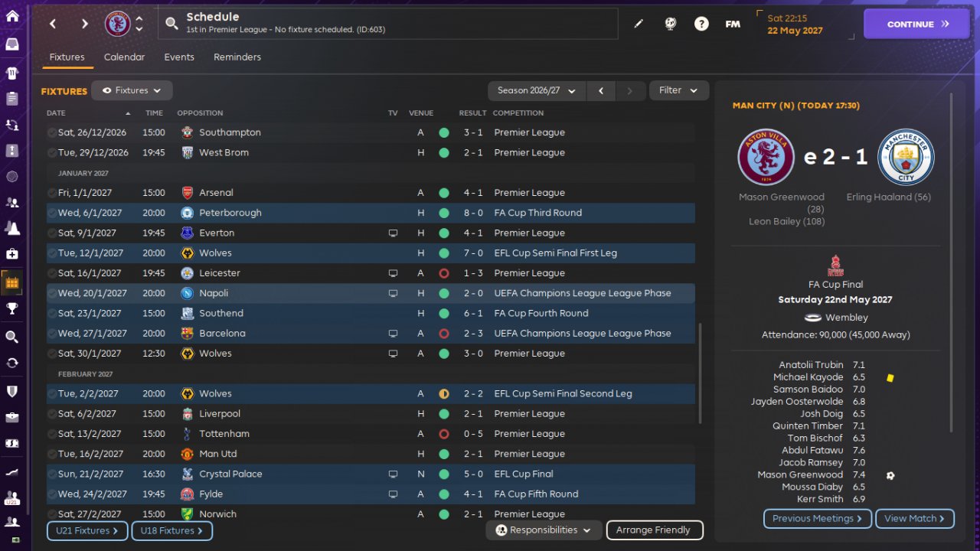Open the help question mark icon
The height and width of the screenshot is (551, 980).
click(701, 24)
